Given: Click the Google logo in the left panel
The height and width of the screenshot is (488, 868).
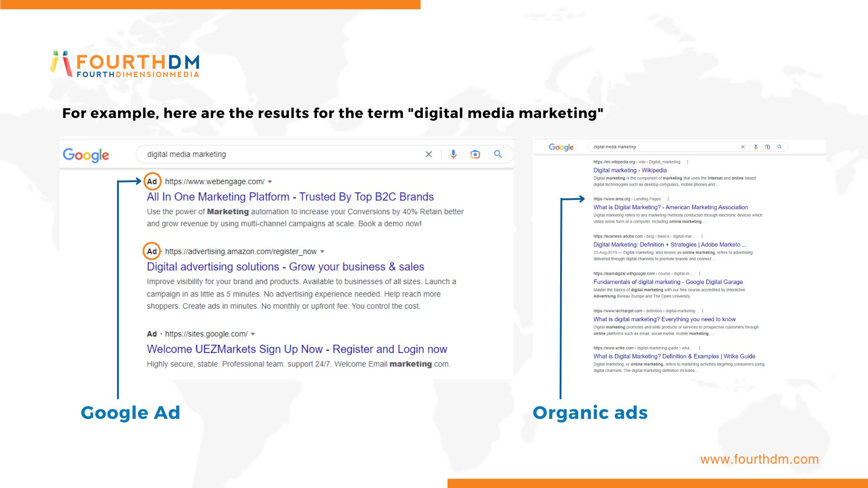Looking at the screenshot, I should tap(86, 155).
